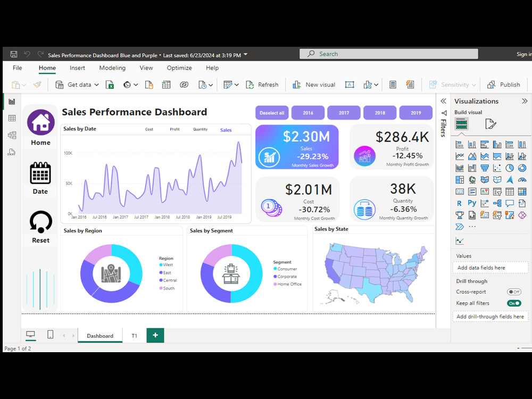Toggle the 2017 year filter button
The width and height of the screenshot is (532, 399).
click(x=343, y=112)
